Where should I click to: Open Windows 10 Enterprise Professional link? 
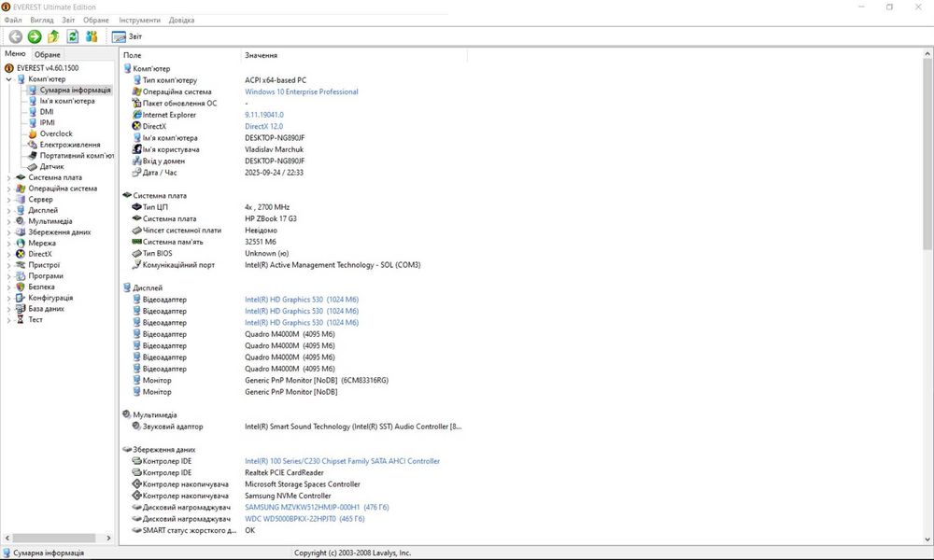click(x=302, y=91)
